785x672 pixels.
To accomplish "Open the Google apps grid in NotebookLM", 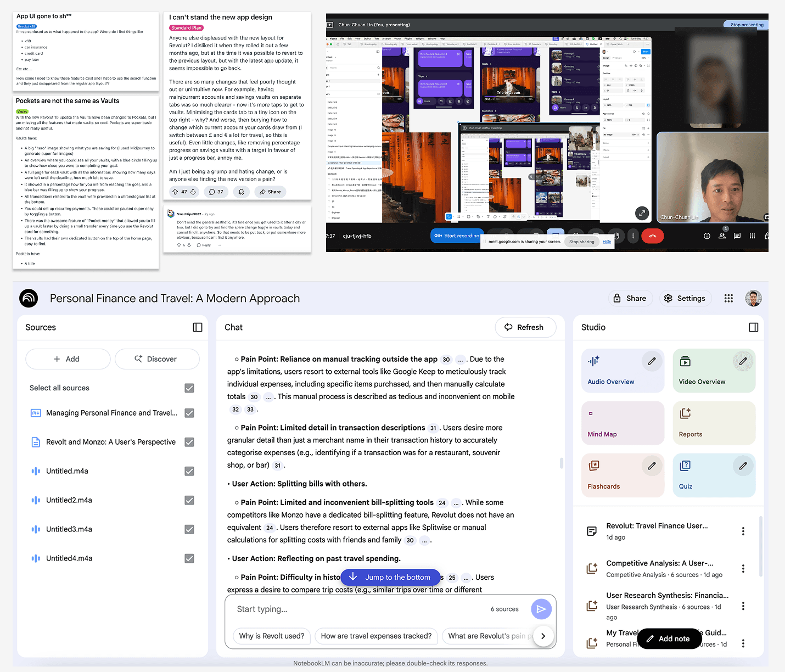I will (x=728, y=298).
